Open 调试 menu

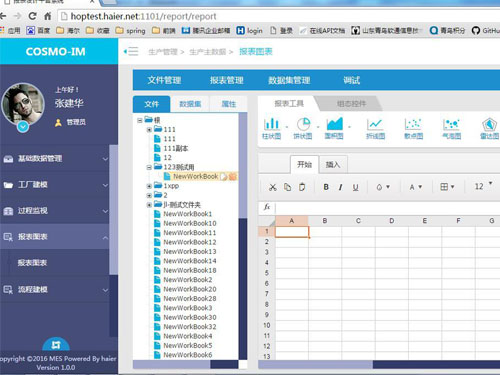pos(352,80)
